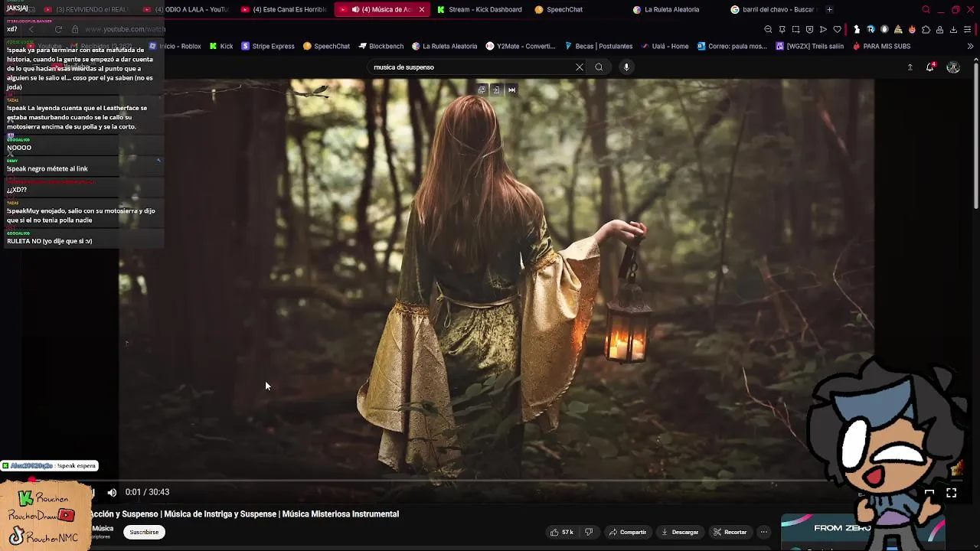The width and height of the screenshot is (980, 551).
Task: Open browser extensions cube icon
Action: 926,29
